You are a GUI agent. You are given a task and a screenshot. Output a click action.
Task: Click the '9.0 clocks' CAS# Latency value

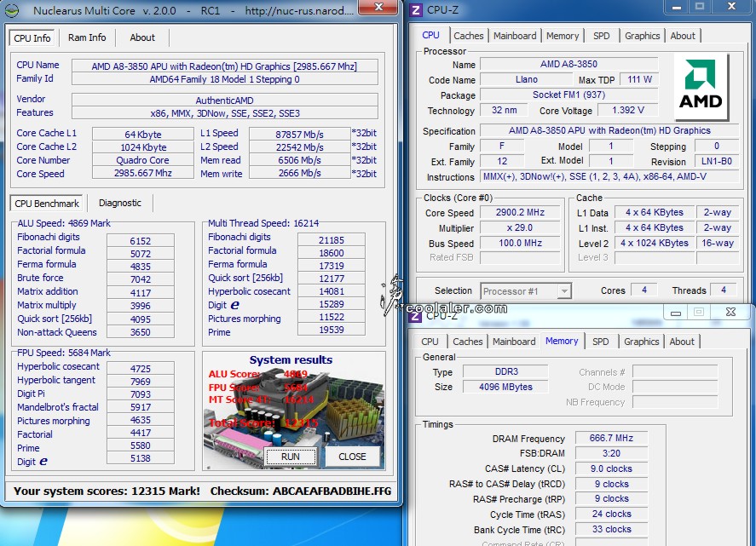click(611, 468)
